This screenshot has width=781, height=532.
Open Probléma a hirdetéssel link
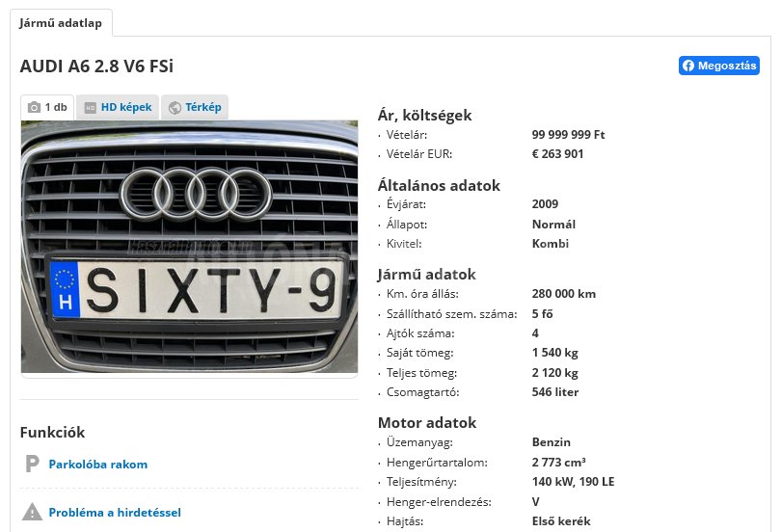pyautogui.click(x=115, y=512)
